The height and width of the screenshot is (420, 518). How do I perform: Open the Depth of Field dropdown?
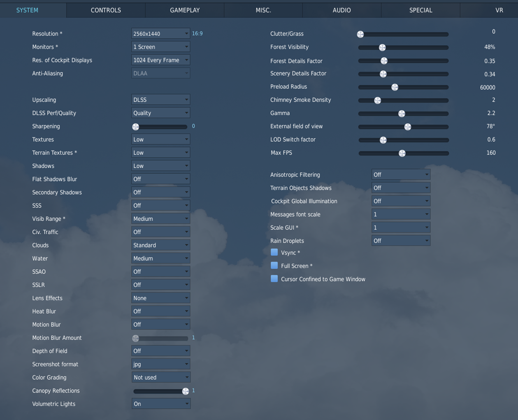pyautogui.click(x=160, y=351)
